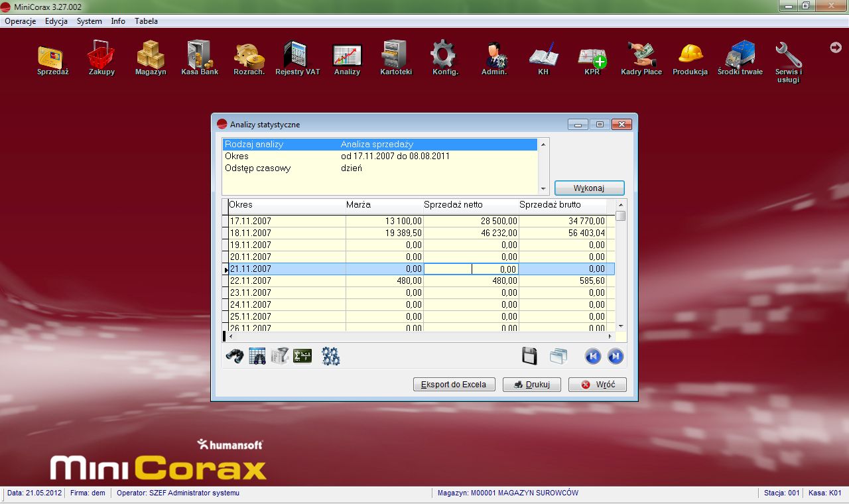Open the Rozrach. settlements module
Screen dimensions: 849x504
coord(249,59)
